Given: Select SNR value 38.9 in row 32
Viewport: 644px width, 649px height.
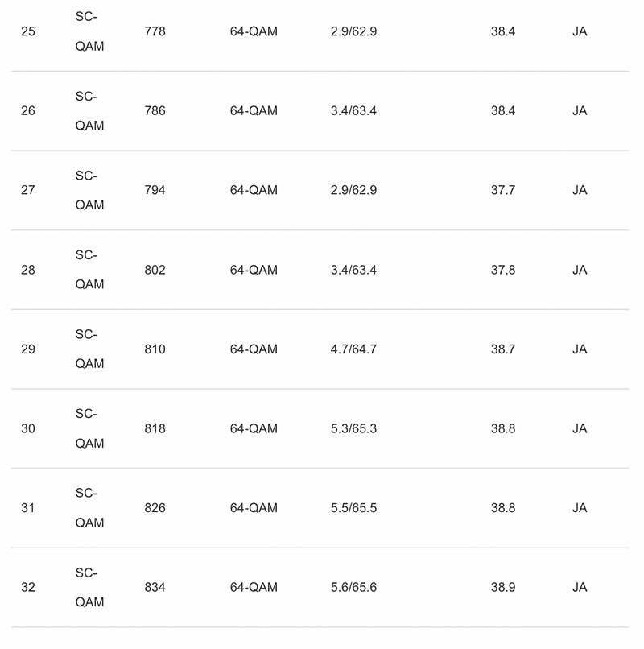Looking at the screenshot, I should [503, 587].
